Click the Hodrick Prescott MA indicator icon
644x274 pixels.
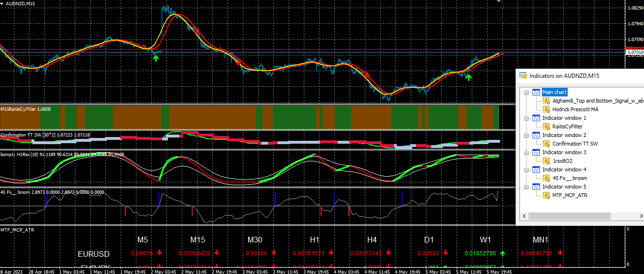point(547,109)
